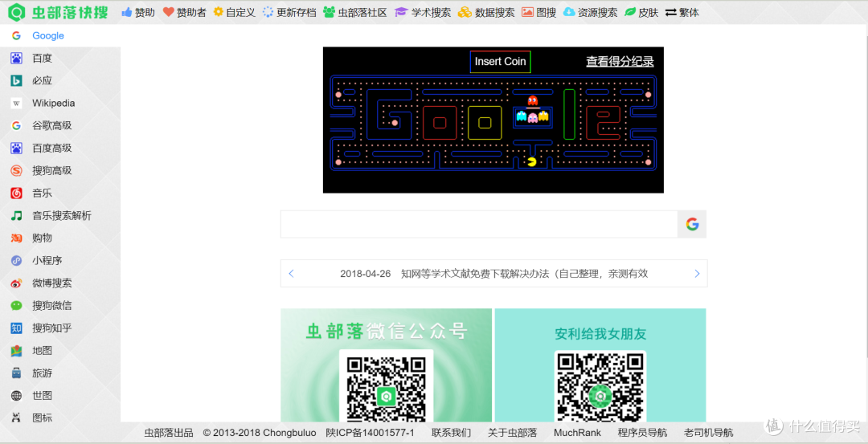The width and height of the screenshot is (868, 444).
Task: Click the 地图 map icon
Action: pos(16,351)
